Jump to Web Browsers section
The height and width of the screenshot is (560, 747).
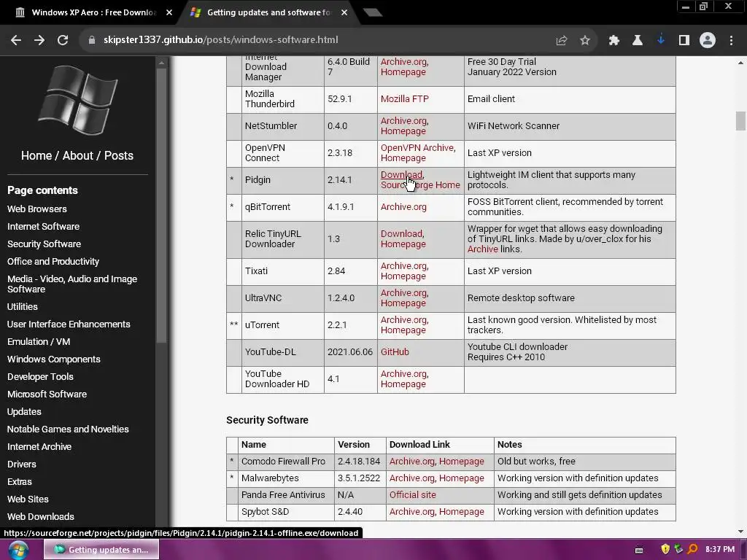coord(36,209)
